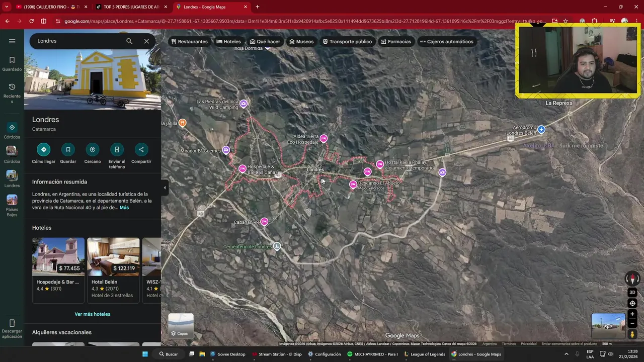Select the Museos chip
Viewport: 644px width, 362px height.
pyautogui.click(x=301, y=42)
